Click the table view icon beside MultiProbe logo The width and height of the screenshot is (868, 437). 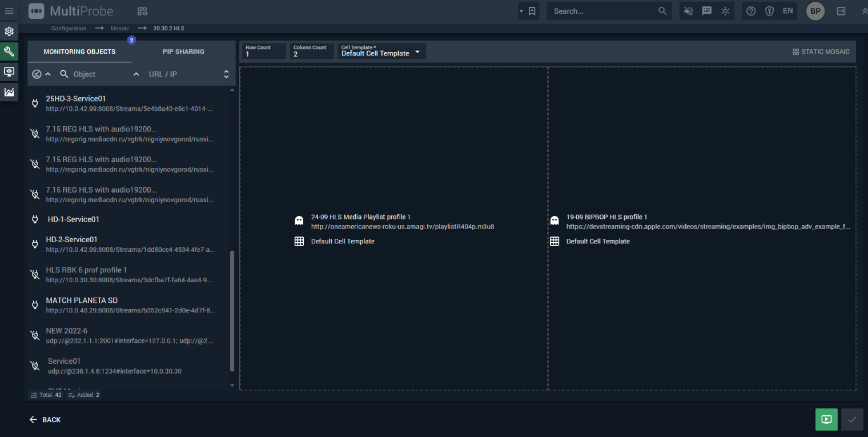click(142, 11)
